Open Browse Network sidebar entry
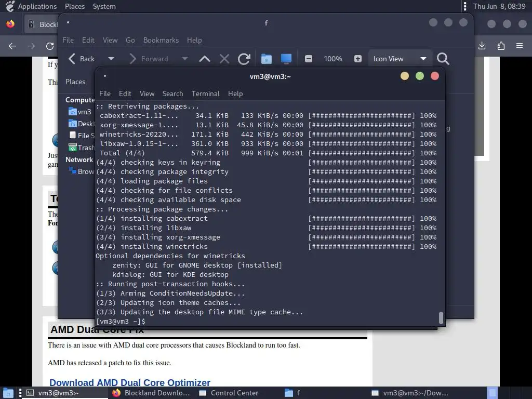532x399 pixels. (82, 171)
